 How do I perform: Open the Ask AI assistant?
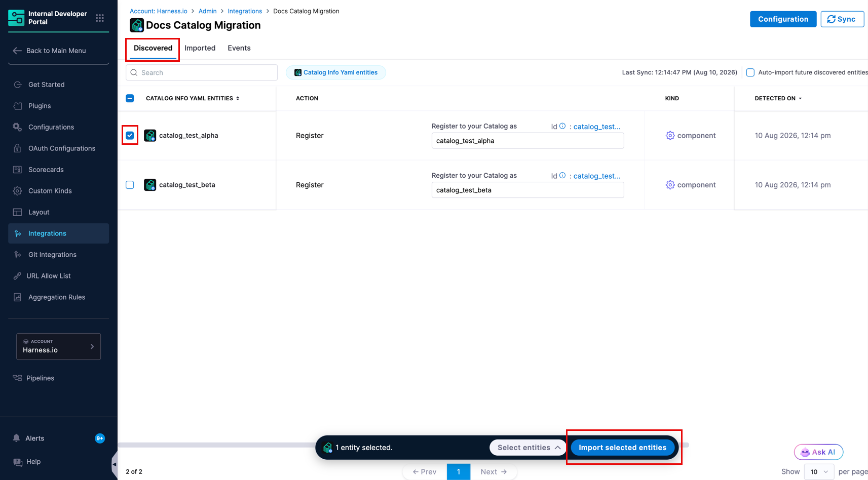(818, 452)
